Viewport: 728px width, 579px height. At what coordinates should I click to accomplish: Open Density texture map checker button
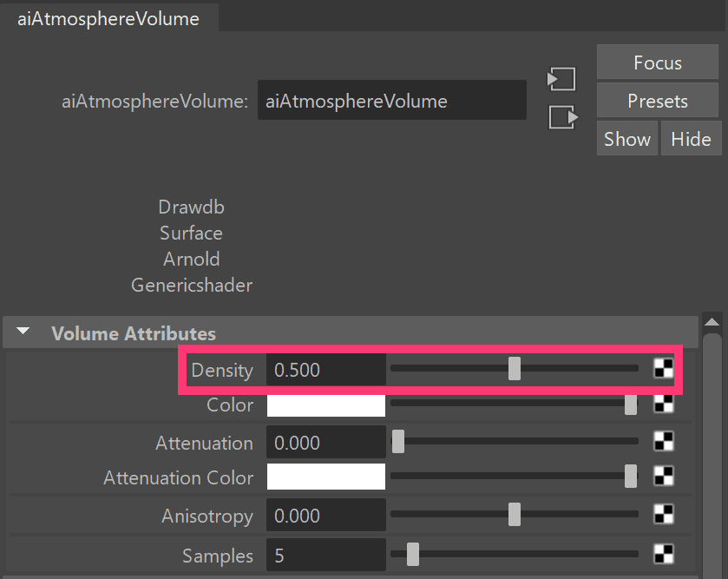(664, 369)
